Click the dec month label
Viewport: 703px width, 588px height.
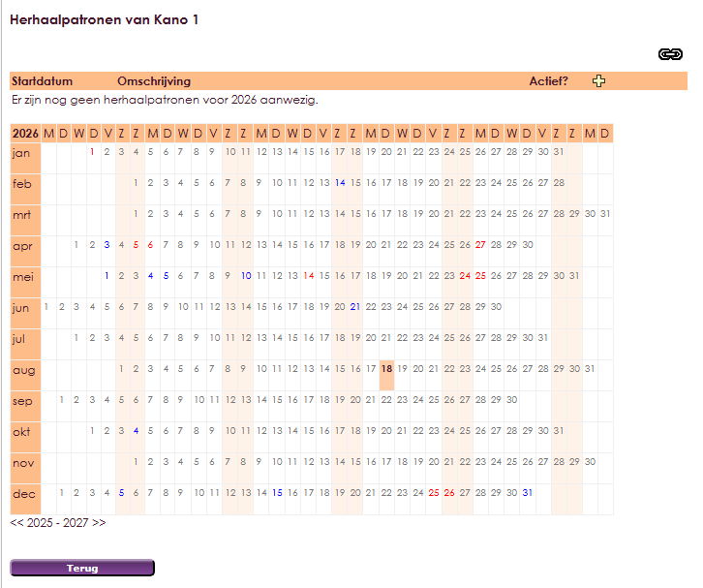point(24,494)
